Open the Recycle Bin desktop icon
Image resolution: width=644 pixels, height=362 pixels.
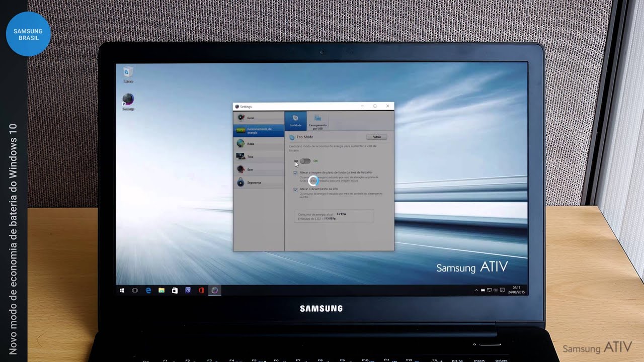pyautogui.click(x=128, y=74)
